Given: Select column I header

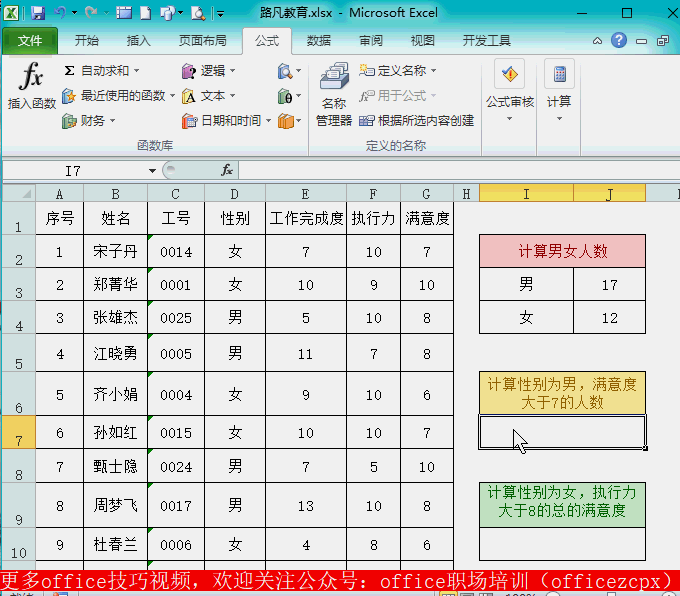Looking at the screenshot, I should 526,193.
